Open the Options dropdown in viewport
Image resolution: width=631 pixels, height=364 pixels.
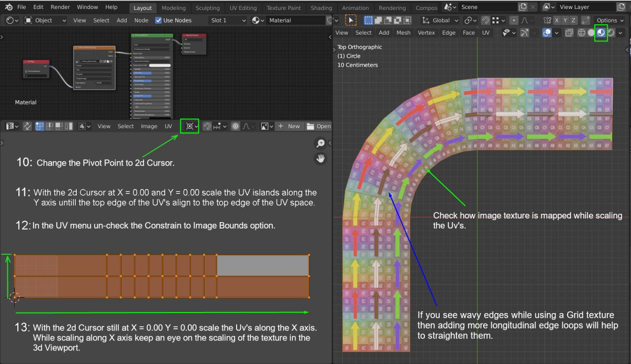(610, 20)
